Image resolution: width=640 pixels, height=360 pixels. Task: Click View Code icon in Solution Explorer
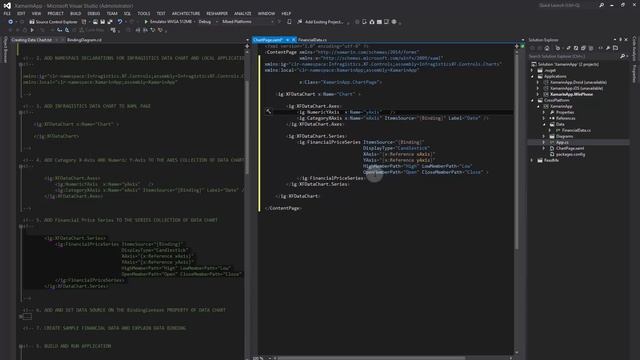(600, 48)
